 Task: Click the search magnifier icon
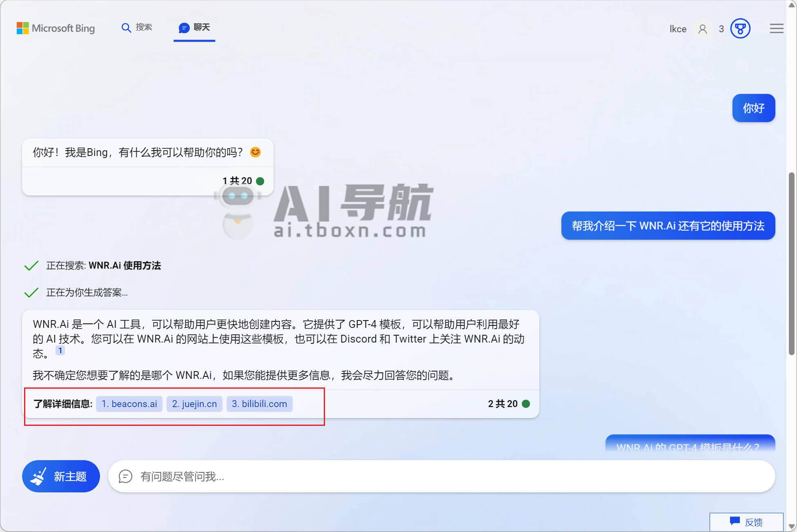click(126, 28)
